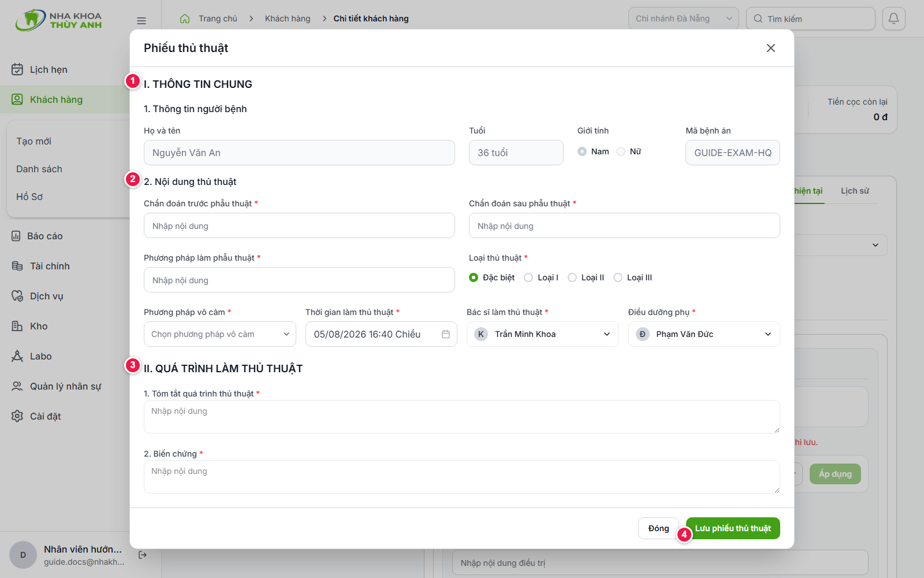Choose Loại II procedure type
Image resolution: width=924 pixels, height=578 pixels.
pyautogui.click(x=572, y=277)
